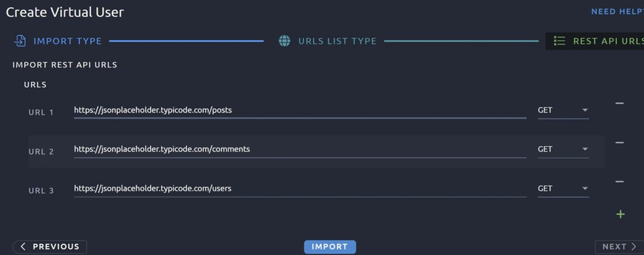This screenshot has width=644, height=255.
Task: Focus the URL 1 posts input field
Action: coord(299,110)
